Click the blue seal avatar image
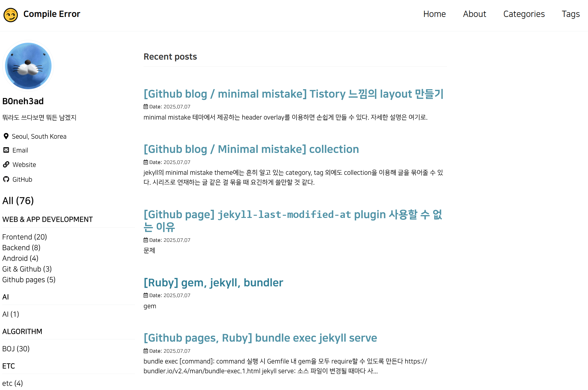 coord(28,66)
